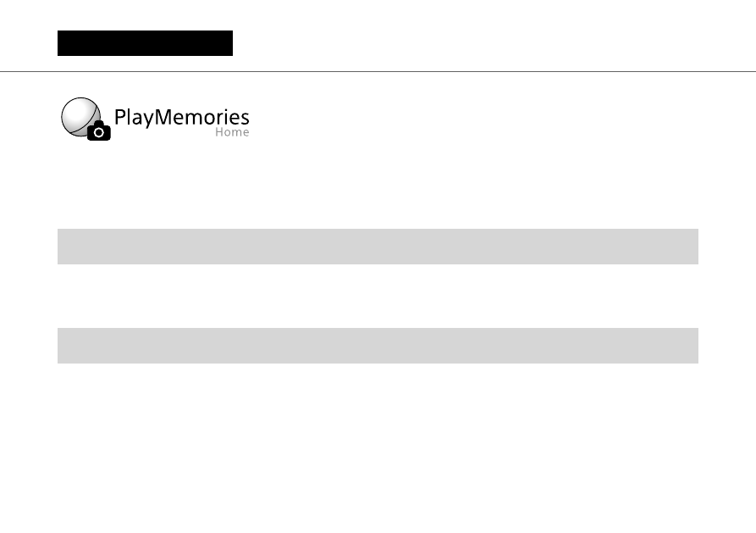Click the white lens circle inside camera icon
Image resolution: width=756 pixels, height=533 pixels.
[99, 132]
